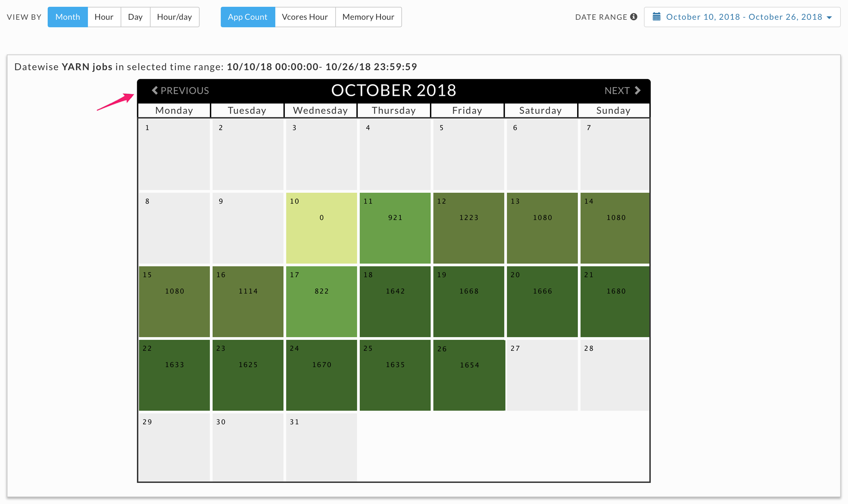Screen dimensions: 848x504
Task: Select the Vcores Hour view icon
Action: 305,16
